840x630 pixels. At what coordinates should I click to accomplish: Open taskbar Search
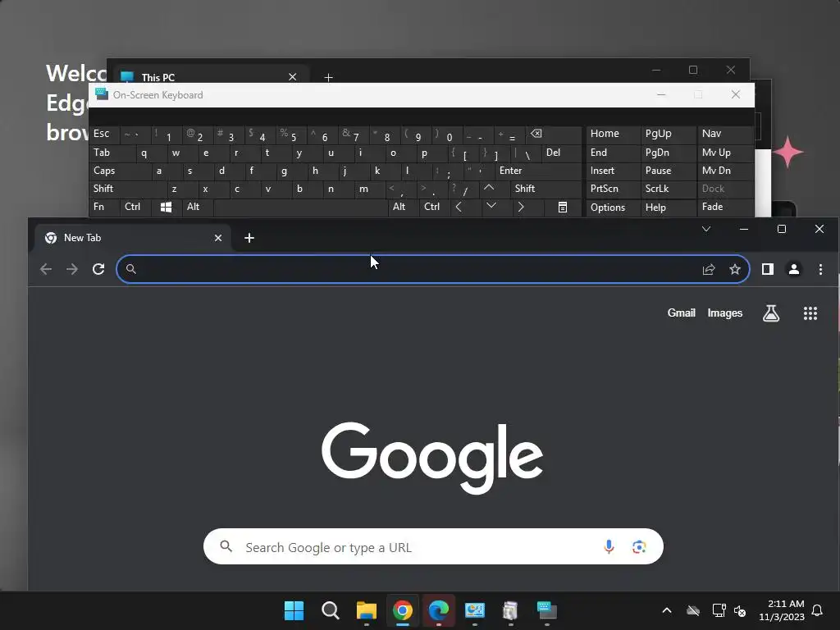click(x=331, y=610)
